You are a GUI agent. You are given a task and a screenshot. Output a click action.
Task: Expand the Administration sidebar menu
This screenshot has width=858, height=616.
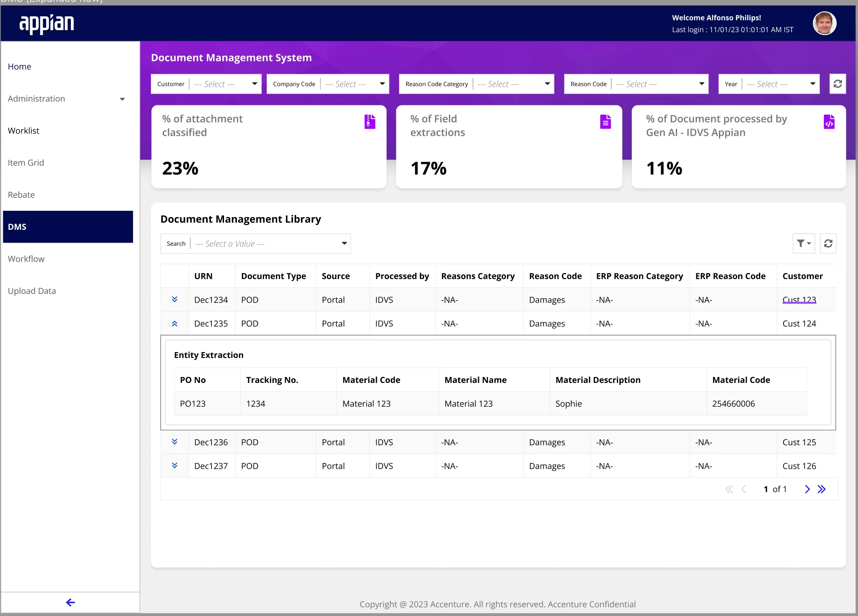tap(67, 99)
